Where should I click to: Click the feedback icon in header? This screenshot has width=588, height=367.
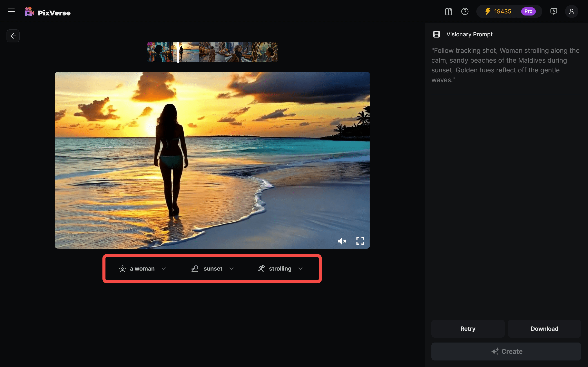(x=553, y=11)
